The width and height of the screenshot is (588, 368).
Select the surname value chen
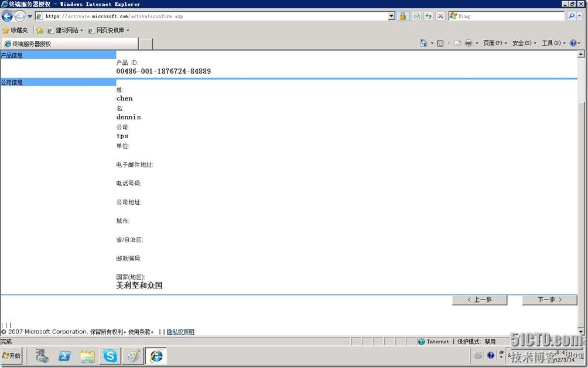click(x=125, y=98)
